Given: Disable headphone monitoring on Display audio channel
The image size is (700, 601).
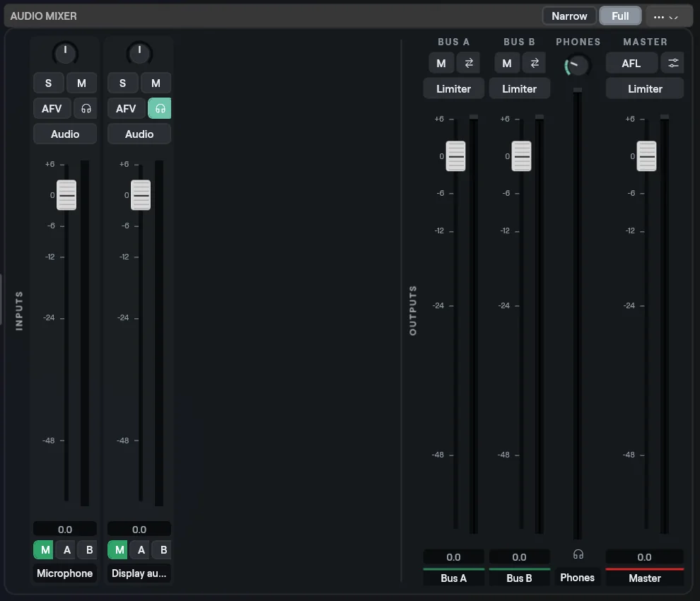Looking at the screenshot, I should [160, 108].
